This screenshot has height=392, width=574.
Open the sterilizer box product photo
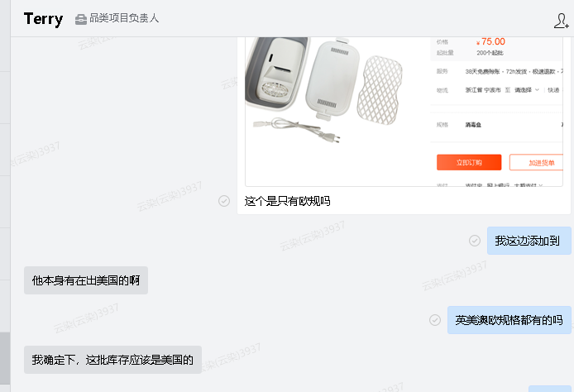[x=324, y=91]
